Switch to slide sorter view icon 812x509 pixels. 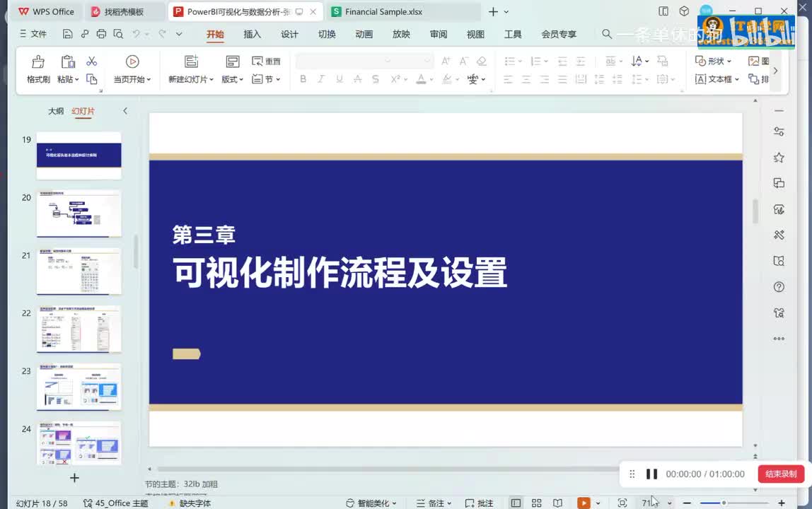tap(536, 503)
